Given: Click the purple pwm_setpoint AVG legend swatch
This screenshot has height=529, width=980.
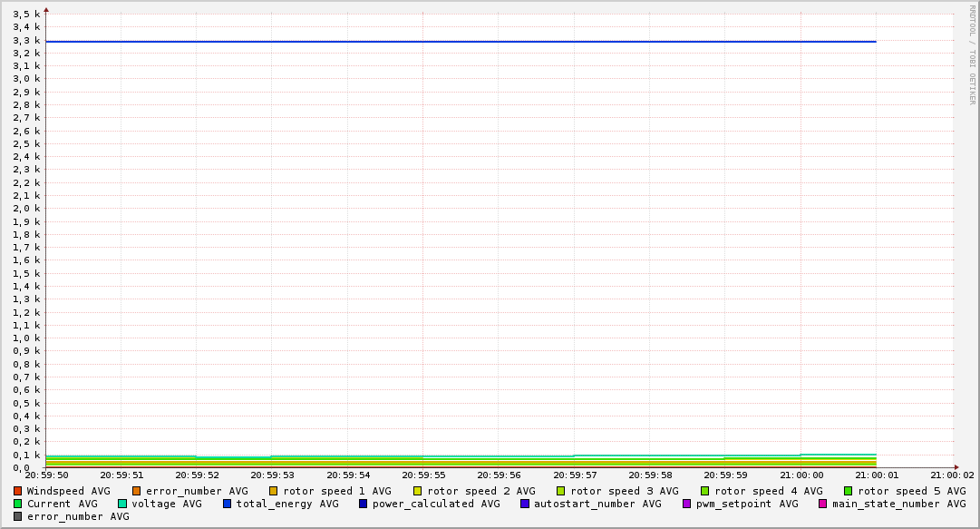Looking at the screenshot, I should (x=686, y=504).
